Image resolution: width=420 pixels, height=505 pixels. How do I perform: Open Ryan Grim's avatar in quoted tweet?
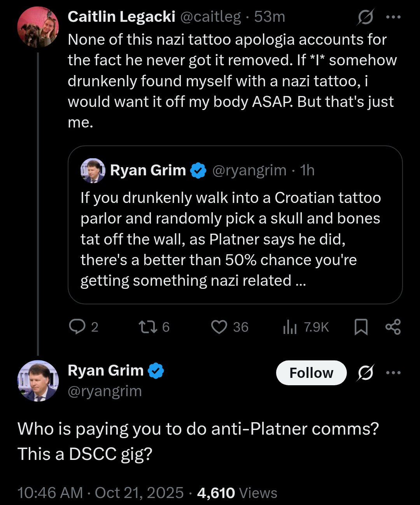point(93,170)
